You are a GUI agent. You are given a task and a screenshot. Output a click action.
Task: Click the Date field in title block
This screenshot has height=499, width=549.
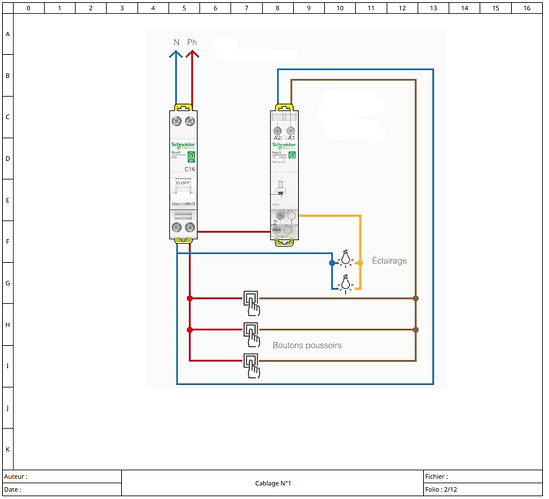tap(62, 490)
